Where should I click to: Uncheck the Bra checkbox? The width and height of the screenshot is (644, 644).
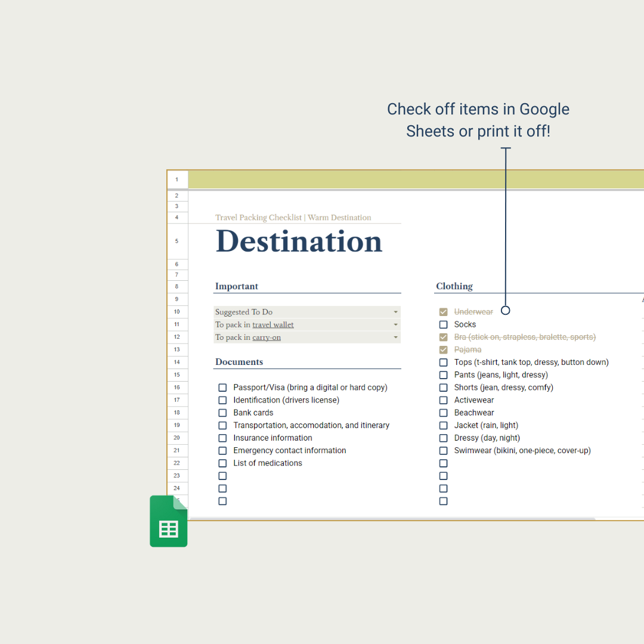(443, 337)
